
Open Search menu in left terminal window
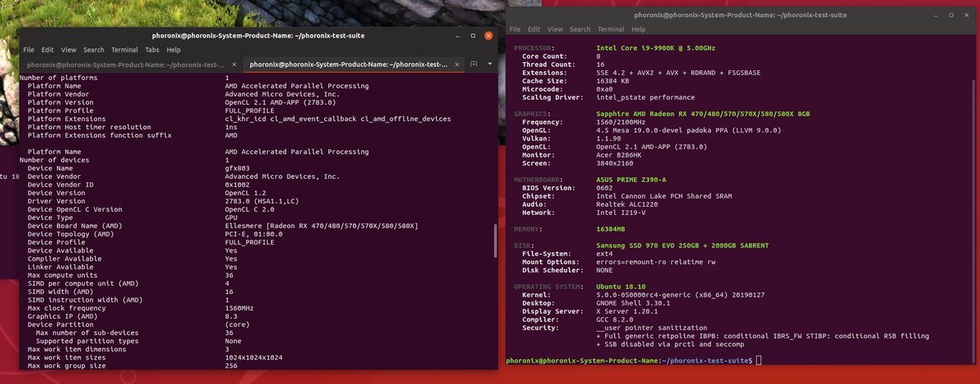tap(94, 50)
